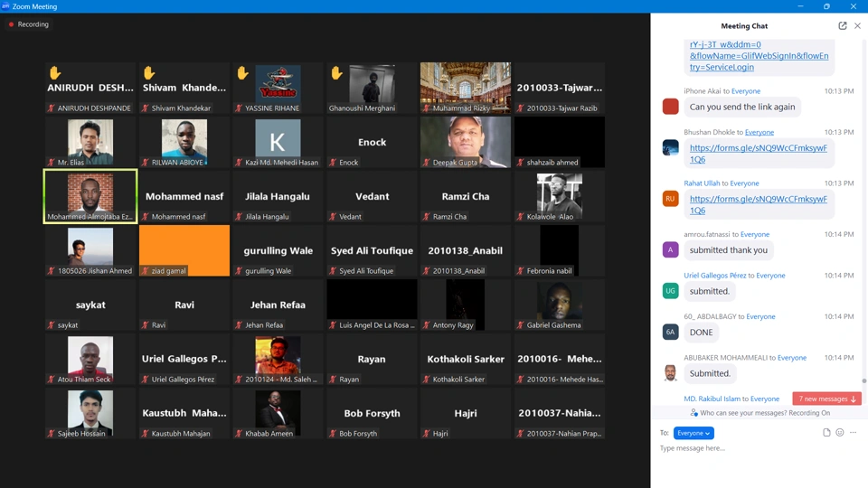868x488 pixels.
Task: Select Kaustubh Mahajan's participant tile
Action: click(184, 413)
